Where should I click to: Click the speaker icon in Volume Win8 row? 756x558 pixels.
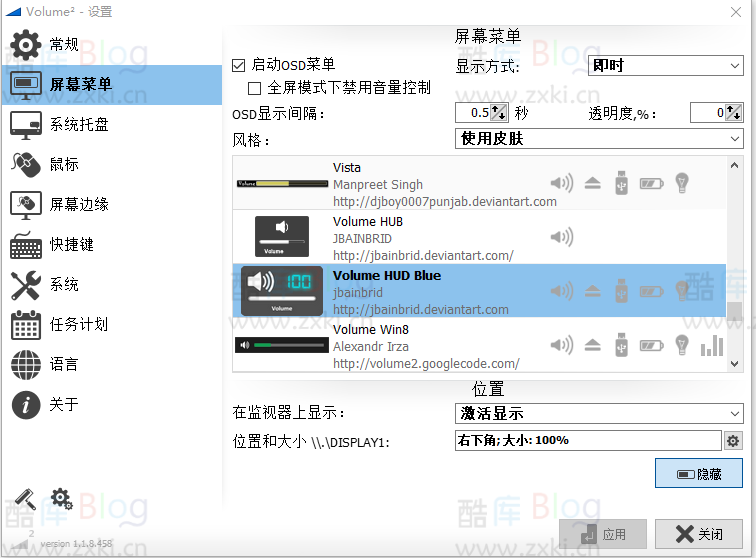click(x=562, y=345)
